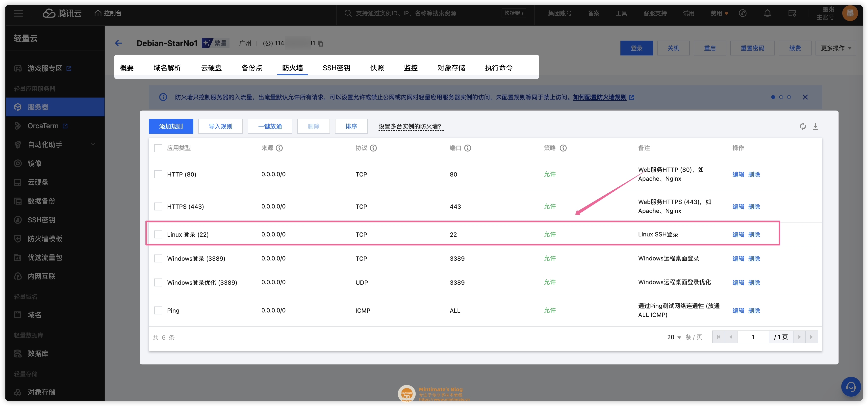
Task: Switch to the 快照 tab
Action: [x=377, y=68]
